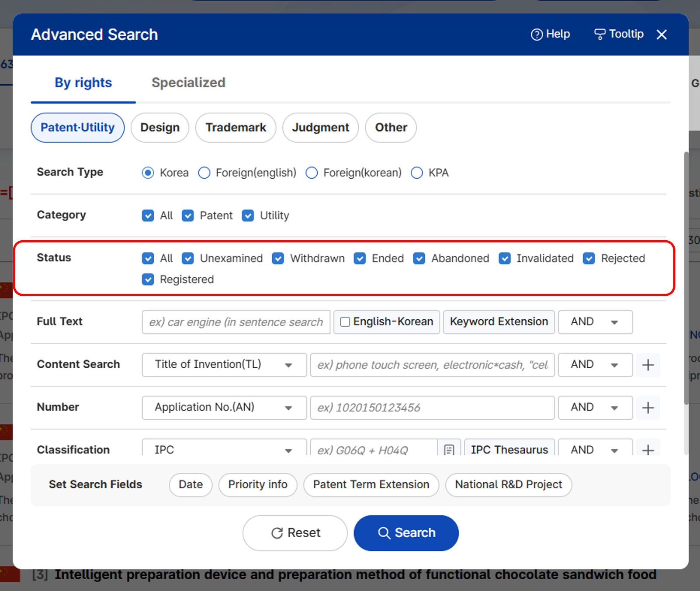Screen dimensions: 700x591
Task: Click the Full Text input field
Action: tap(236, 322)
